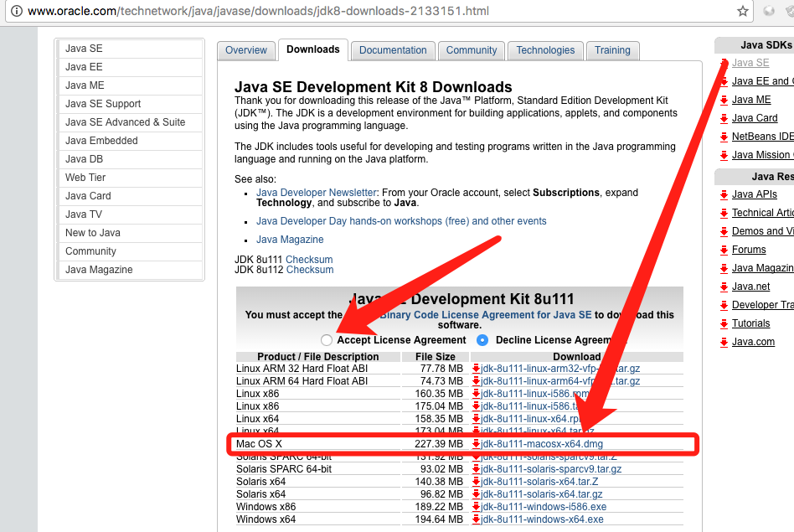Open Java Developer Day workshops link

coord(401,221)
